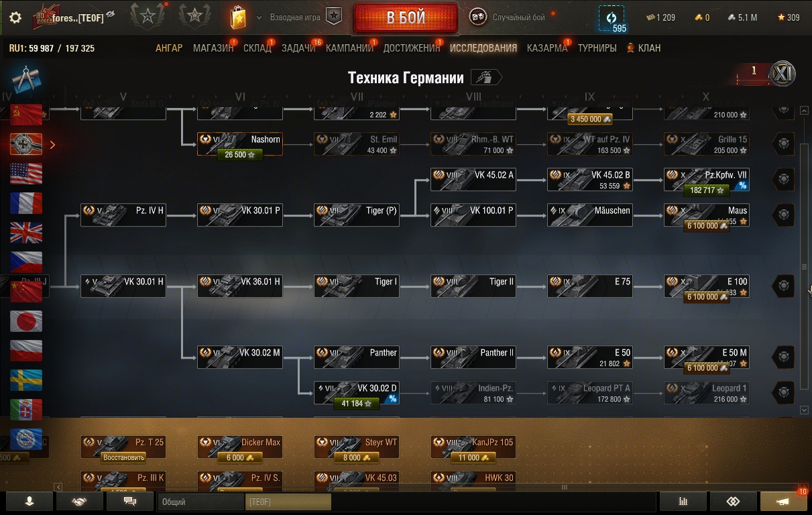812x515 pixels.
Task: Open the vehicle statistics chart icon
Action: [683, 502]
